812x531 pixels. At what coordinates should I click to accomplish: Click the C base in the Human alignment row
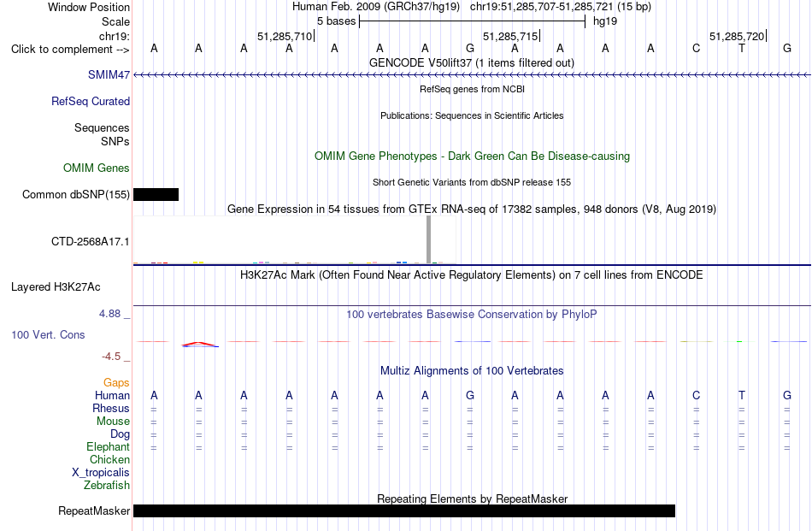696,395
